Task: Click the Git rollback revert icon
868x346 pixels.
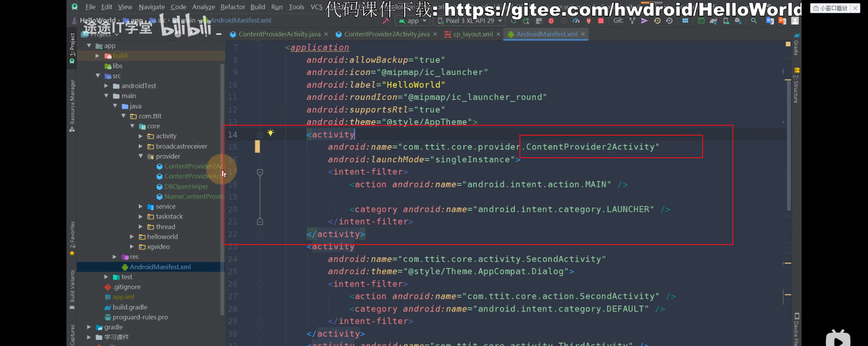Action: pyautogui.click(x=669, y=21)
